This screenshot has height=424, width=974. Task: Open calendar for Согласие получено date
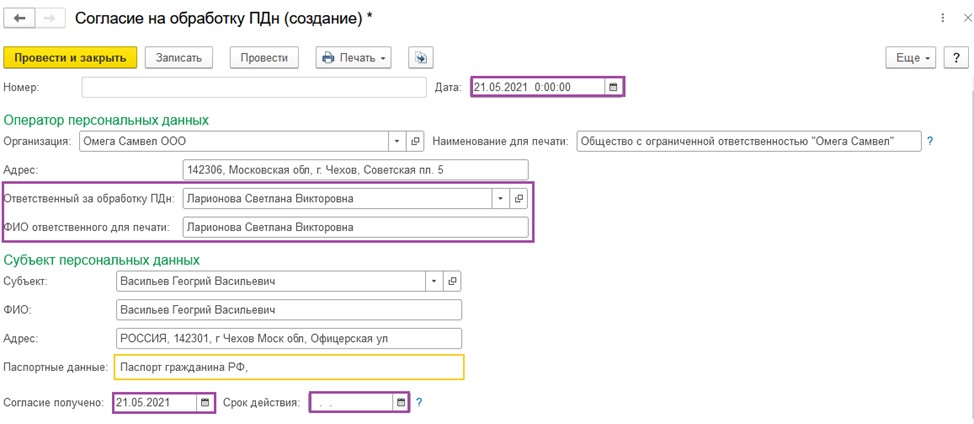(x=205, y=403)
